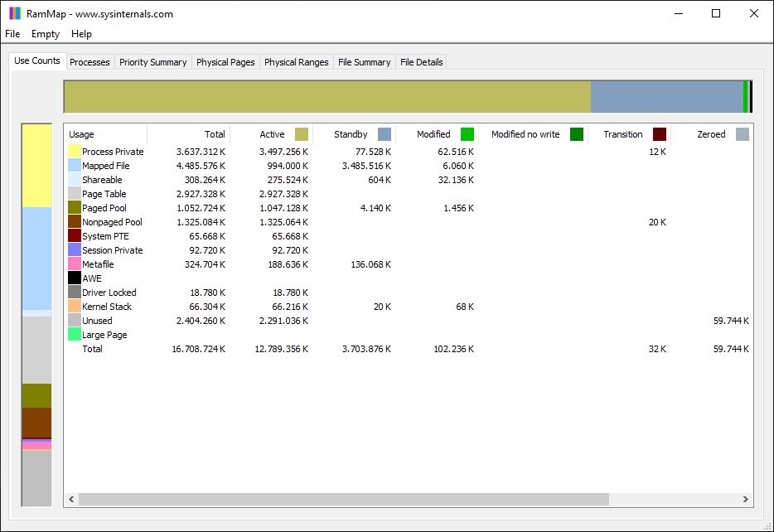Click the Mapped File blue color swatch
This screenshot has width=774, height=532.
point(75,166)
